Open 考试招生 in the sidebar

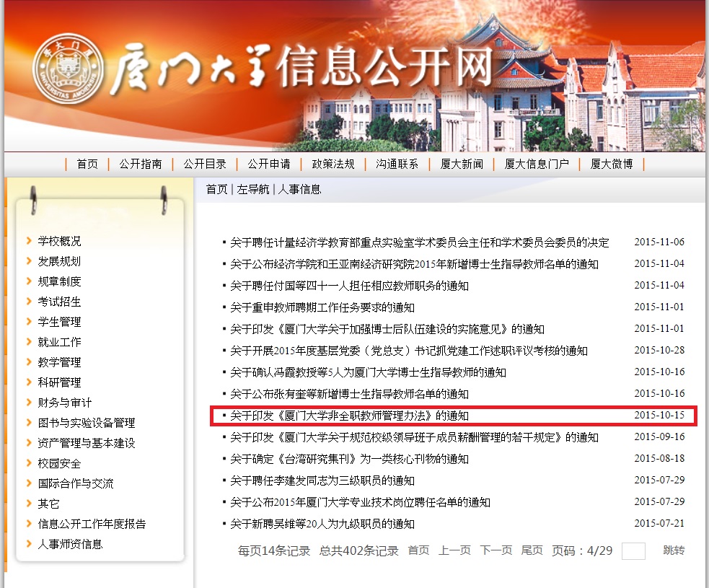coord(59,302)
